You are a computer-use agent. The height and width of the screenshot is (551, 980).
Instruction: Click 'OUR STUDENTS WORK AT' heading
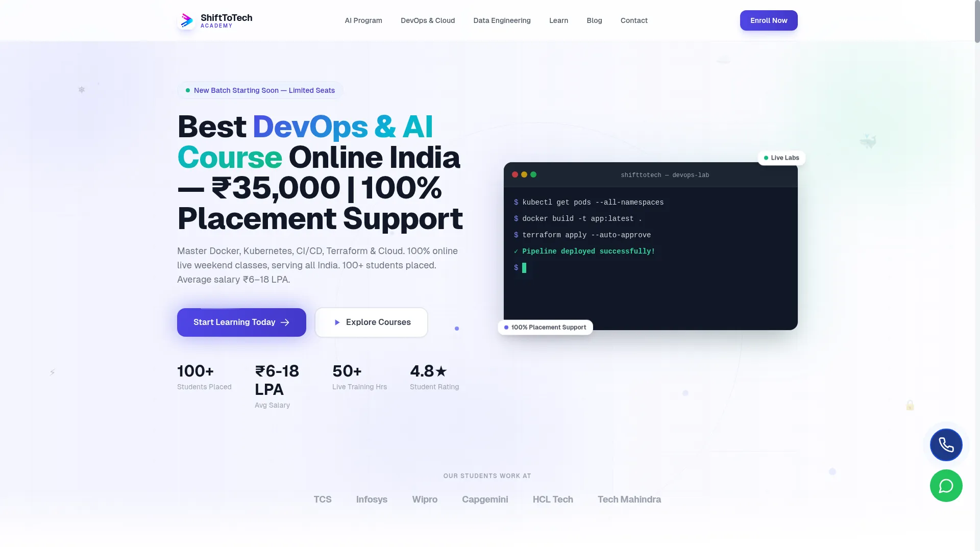[x=487, y=476]
